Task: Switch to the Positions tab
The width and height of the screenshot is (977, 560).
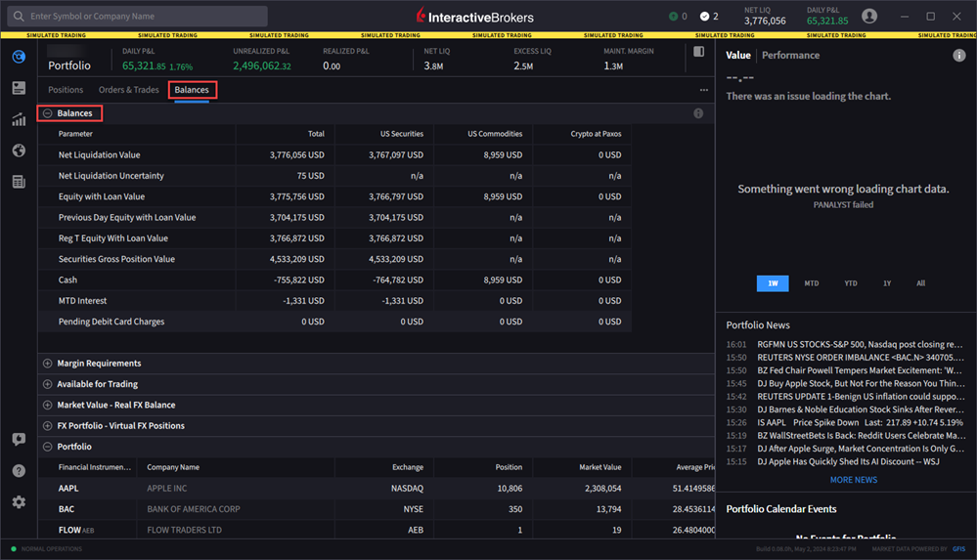Action: coord(66,90)
